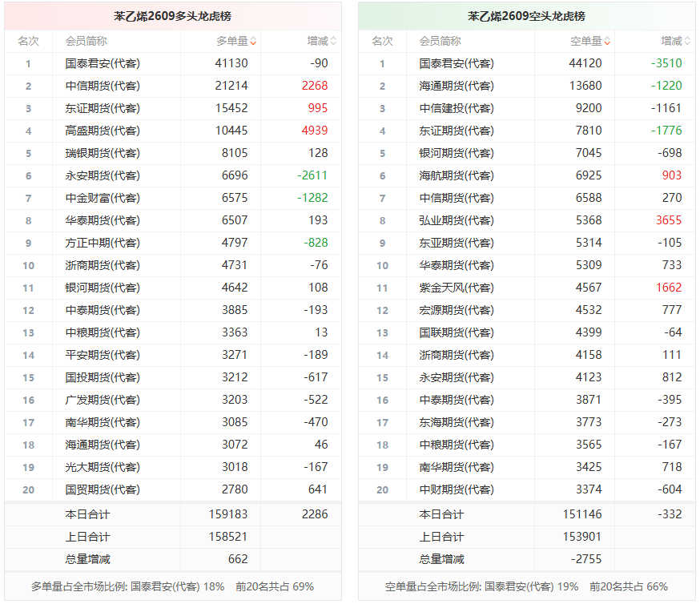Open 弘业期货(代客) in short ranking
This screenshot has height=604, width=700.
pyautogui.click(x=457, y=221)
